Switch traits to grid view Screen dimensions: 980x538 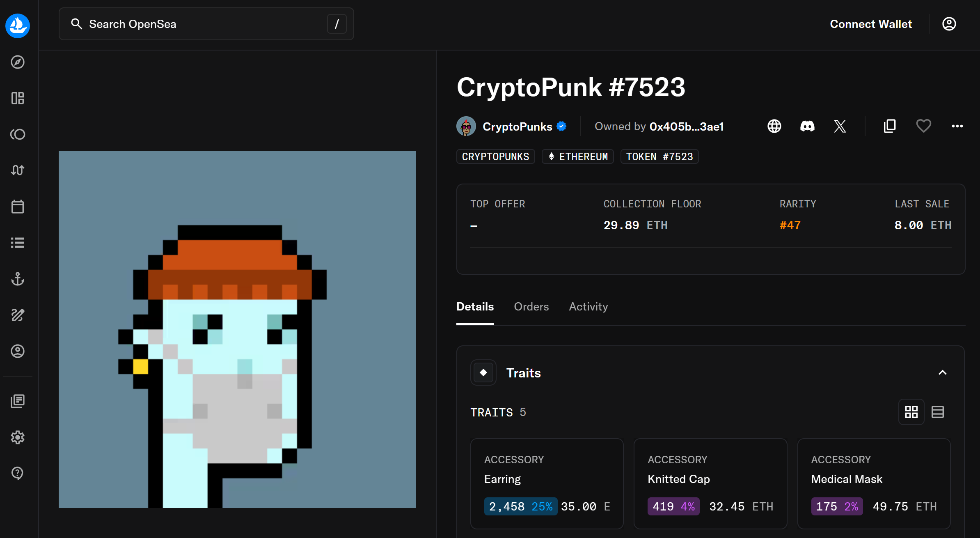click(911, 412)
